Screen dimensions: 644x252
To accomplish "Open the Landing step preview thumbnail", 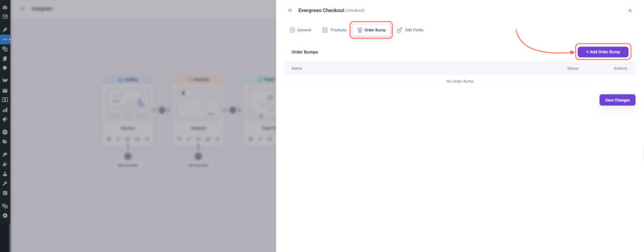I will pos(128,104).
